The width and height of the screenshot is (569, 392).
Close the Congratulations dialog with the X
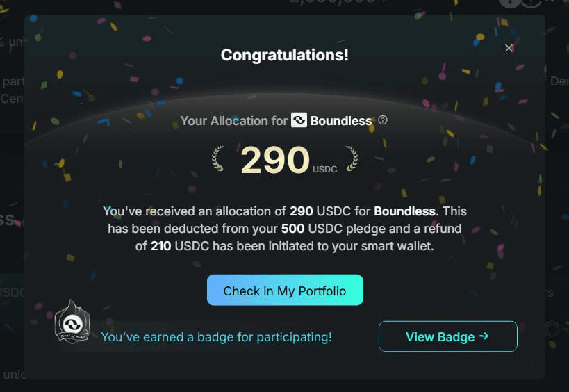coord(509,48)
